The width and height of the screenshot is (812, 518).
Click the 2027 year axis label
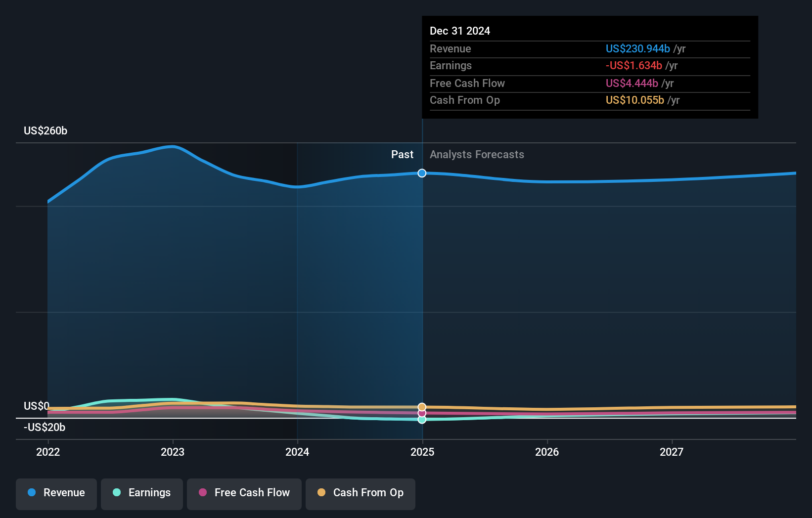click(x=672, y=451)
